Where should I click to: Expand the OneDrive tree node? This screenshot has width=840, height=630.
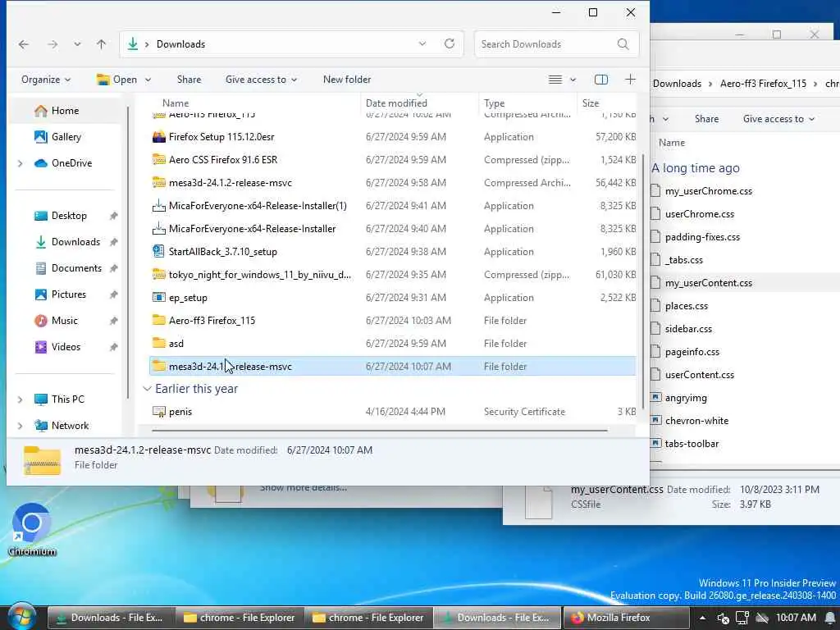(21, 163)
